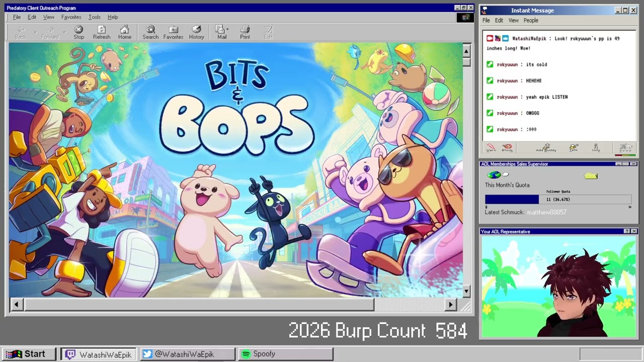
Task: Click the Follower Quota progress bar
Action: click(x=558, y=200)
